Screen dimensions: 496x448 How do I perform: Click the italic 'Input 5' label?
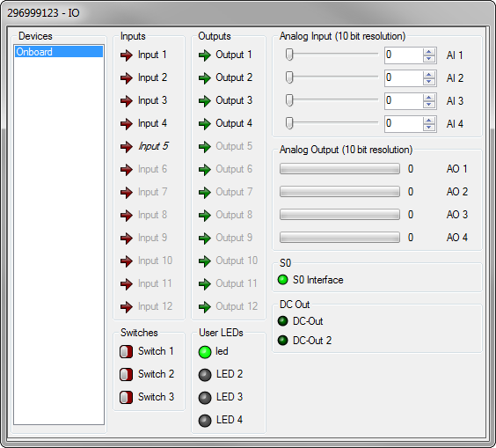153,146
